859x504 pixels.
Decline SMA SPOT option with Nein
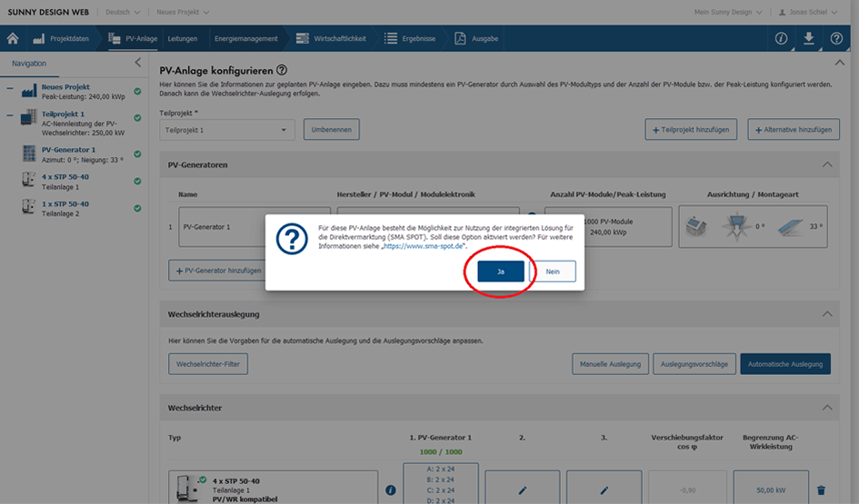[553, 271]
